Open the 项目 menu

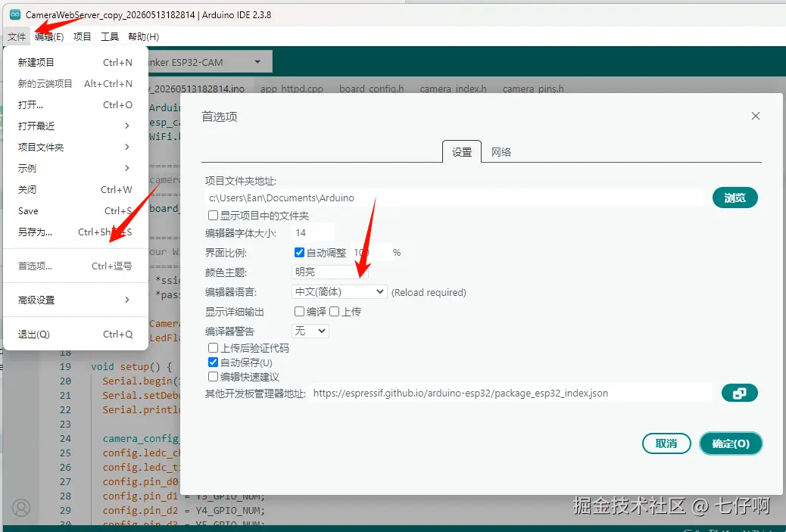coord(83,36)
